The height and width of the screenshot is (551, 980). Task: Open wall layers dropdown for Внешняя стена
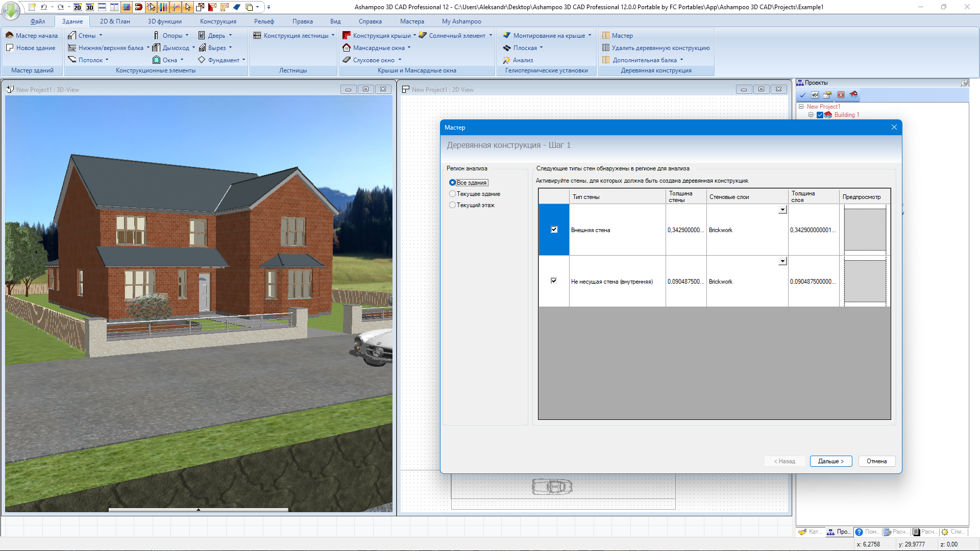coord(782,210)
